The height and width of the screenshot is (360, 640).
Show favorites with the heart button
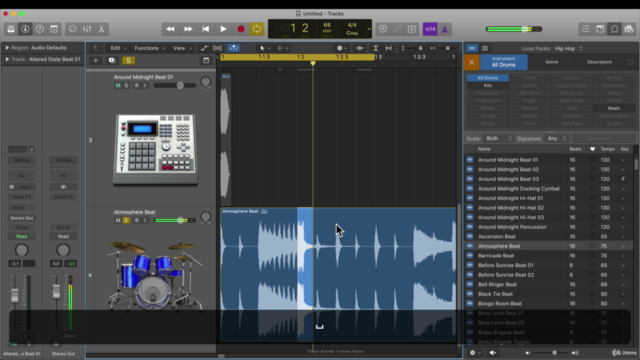point(631,62)
